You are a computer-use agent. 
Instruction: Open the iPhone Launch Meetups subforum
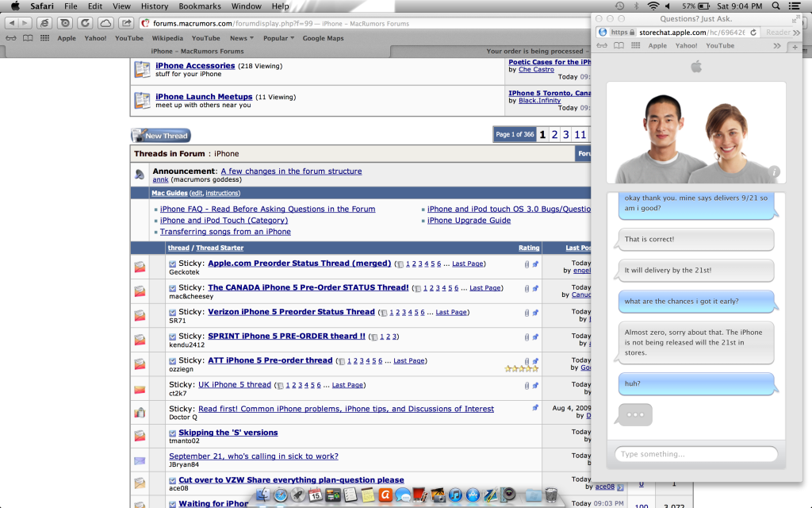(x=204, y=97)
